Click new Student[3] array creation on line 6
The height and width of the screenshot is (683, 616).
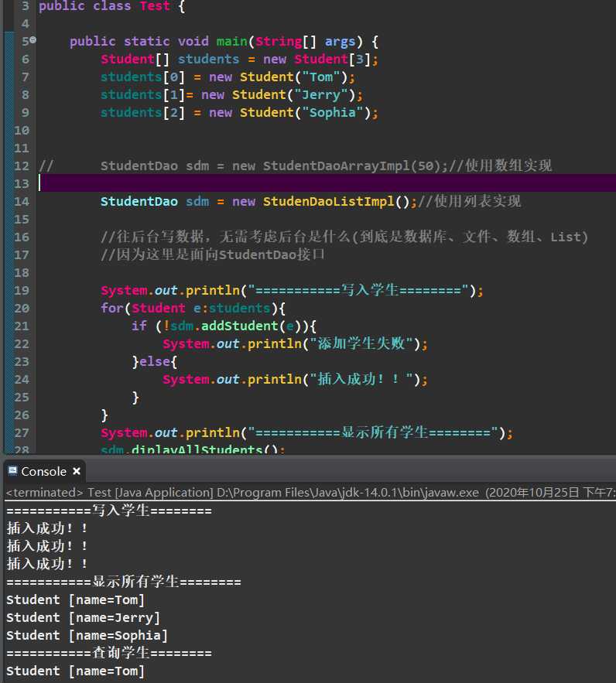(x=317, y=60)
